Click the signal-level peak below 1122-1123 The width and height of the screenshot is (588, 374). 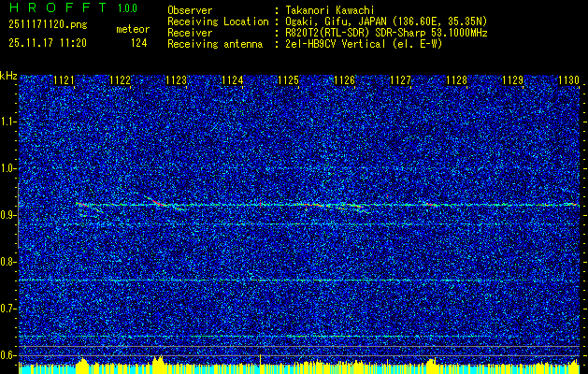point(158,363)
